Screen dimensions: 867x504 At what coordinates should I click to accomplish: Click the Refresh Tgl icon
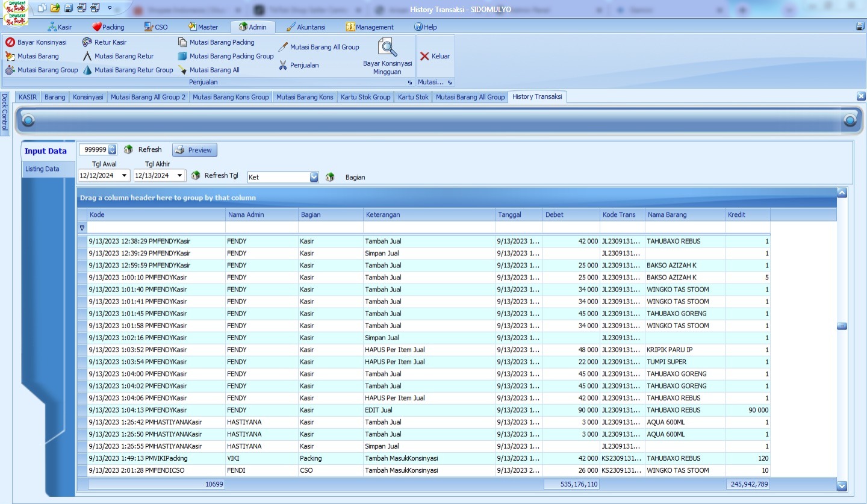[x=196, y=176]
